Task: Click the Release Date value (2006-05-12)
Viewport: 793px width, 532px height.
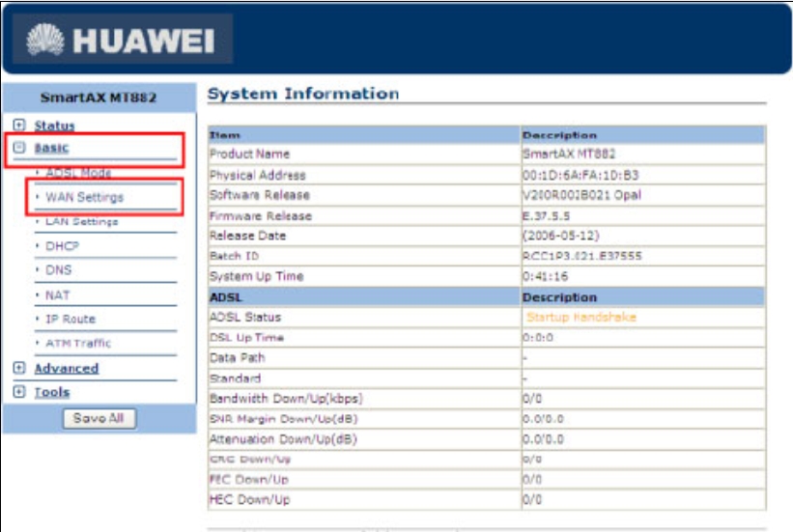Action: pos(561,236)
